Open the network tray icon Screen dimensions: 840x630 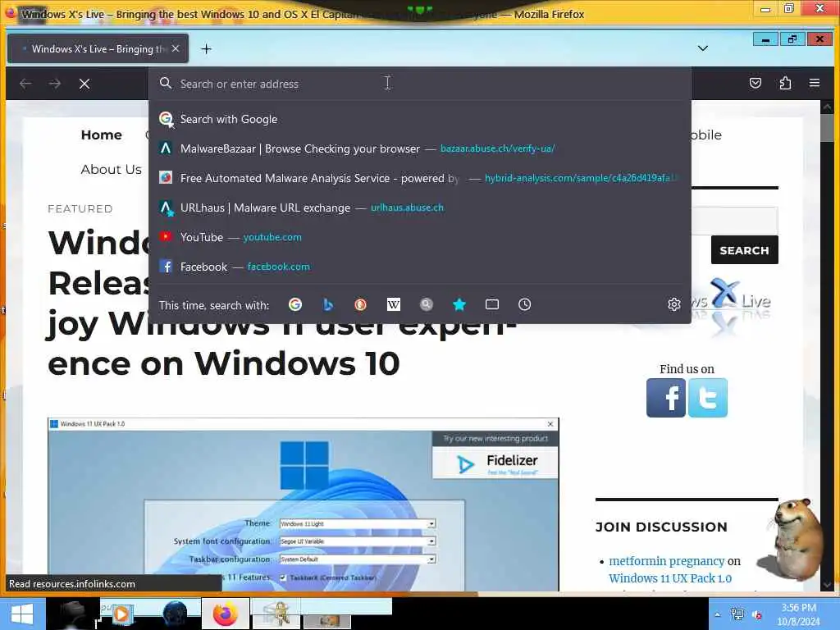[x=737, y=614]
